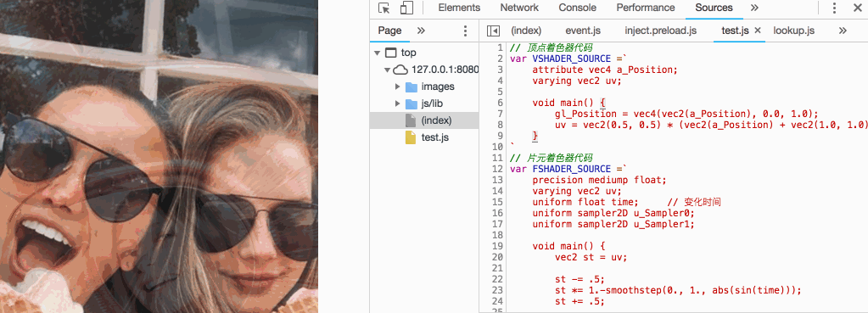
Task: Expand the images folder arrow
Action: (x=397, y=87)
